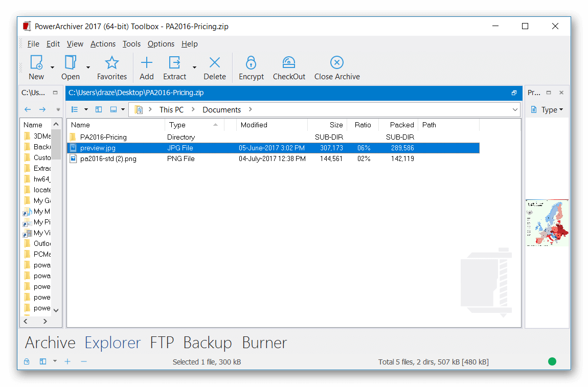Open the dropdown arrow next to New

tap(52, 67)
